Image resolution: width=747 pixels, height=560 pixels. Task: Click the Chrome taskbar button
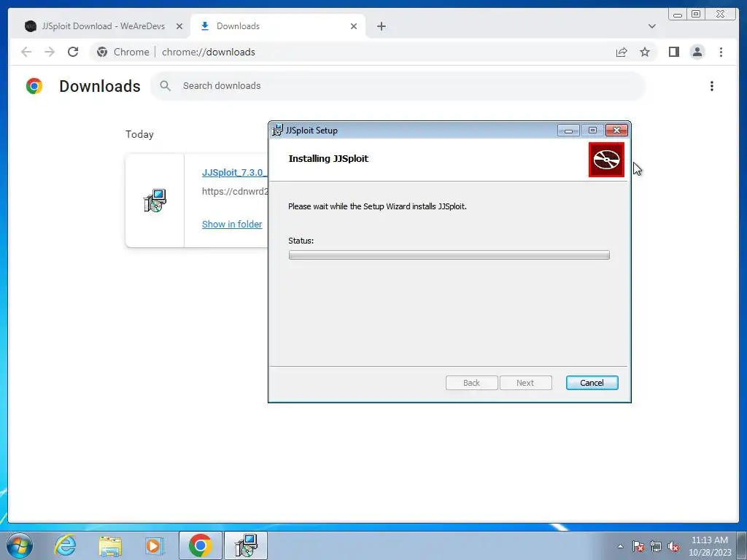coord(200,545)
